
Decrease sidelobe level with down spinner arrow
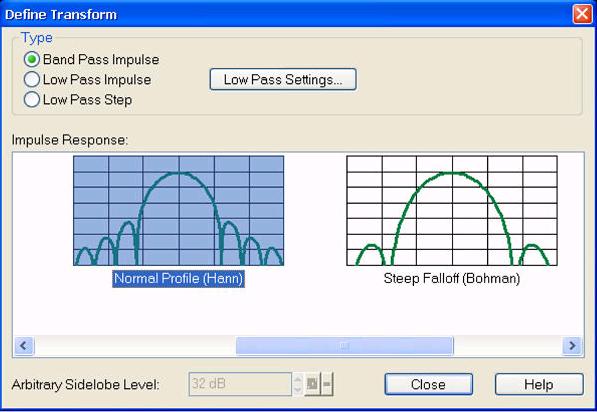(298, 390)
